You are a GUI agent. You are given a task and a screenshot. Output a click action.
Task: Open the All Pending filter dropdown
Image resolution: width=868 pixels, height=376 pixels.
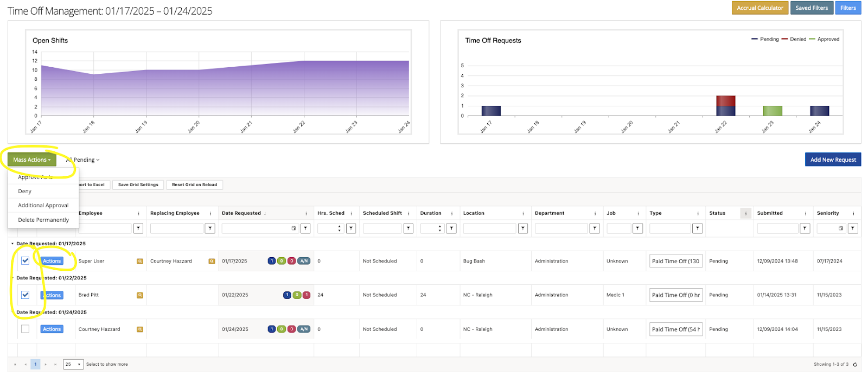[x=84, y=160]
